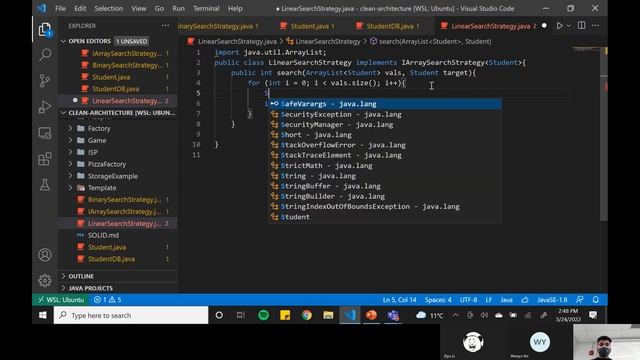Image resolution: width=640 pixels, height=360 pixels.
Task: Open the Search view in activity bar
Action: [x=45, y=55]
